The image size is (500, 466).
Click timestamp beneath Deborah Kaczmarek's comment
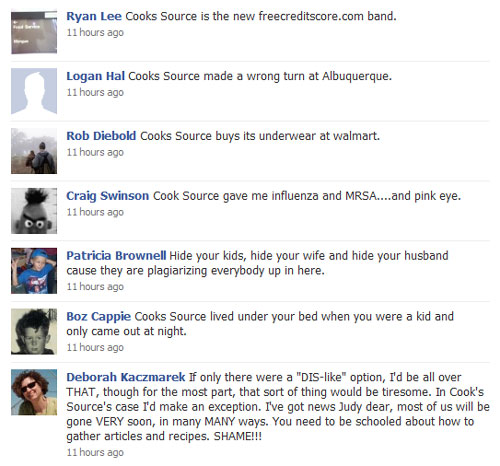(95, 452)
